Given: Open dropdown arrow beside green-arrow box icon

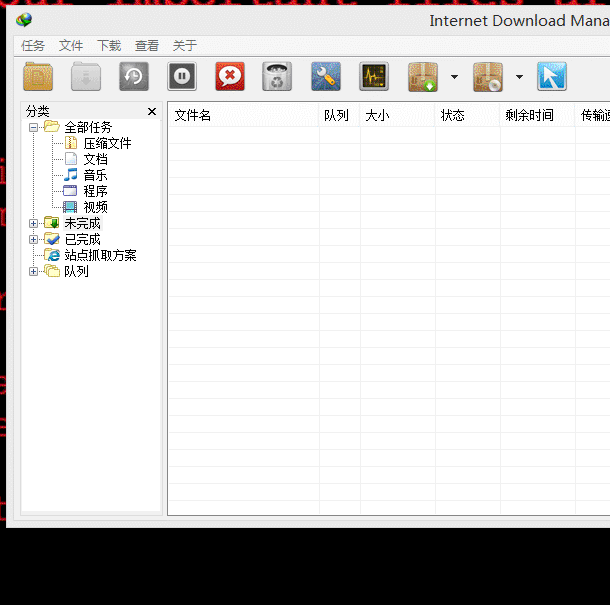Looking at the screenshot, I should pos(454,77).
